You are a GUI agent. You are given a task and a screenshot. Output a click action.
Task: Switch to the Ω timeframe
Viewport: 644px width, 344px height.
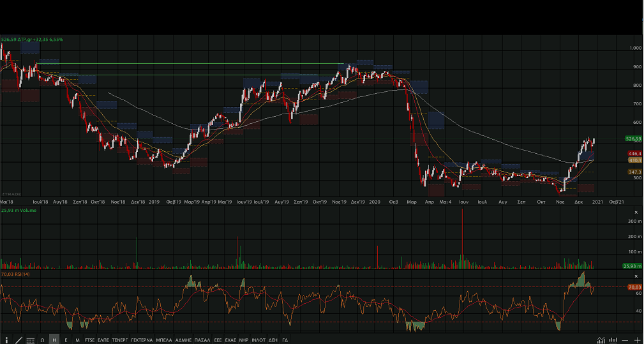(42, 340)
